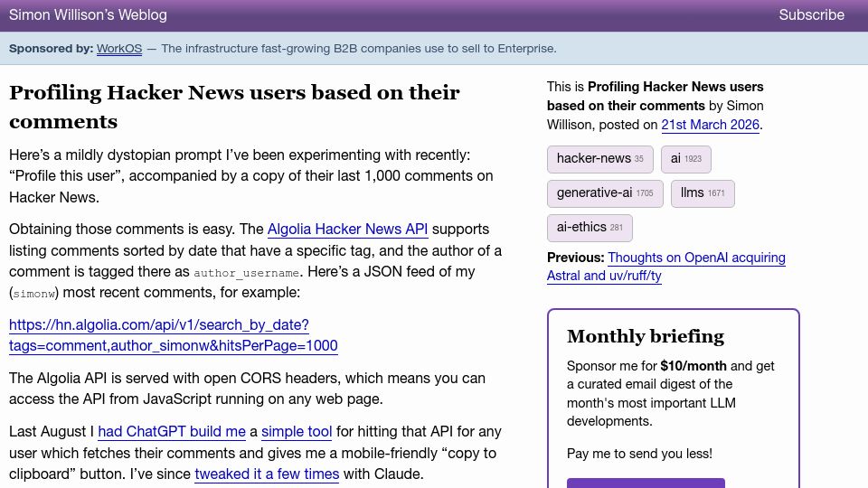Follow the 'had ChatGPT build me' link
Image resolution: width=868 pixels, height=488 pixels.
point(172,432)
